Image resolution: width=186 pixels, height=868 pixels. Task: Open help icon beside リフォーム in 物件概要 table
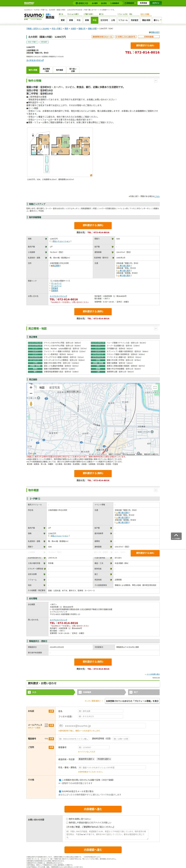pos(44,580)
